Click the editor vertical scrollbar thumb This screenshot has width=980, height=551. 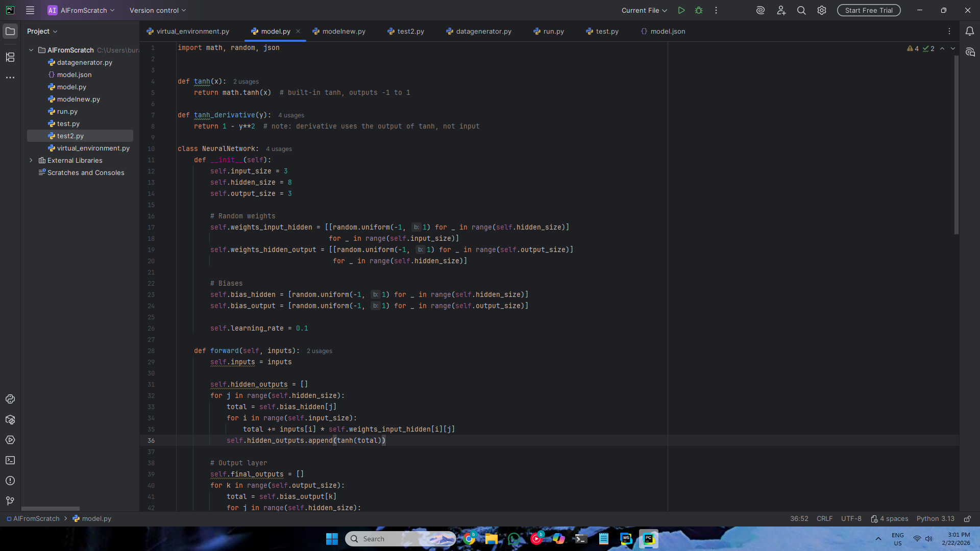(x=957, y=145)
